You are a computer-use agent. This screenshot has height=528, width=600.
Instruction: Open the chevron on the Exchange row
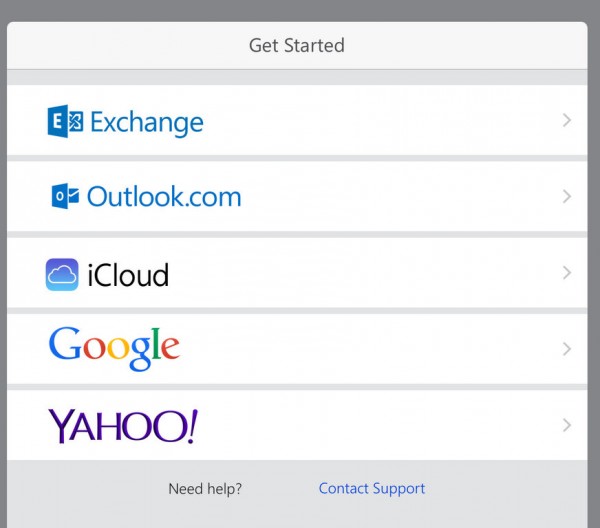pyautogui.click(x=567, y=121)
